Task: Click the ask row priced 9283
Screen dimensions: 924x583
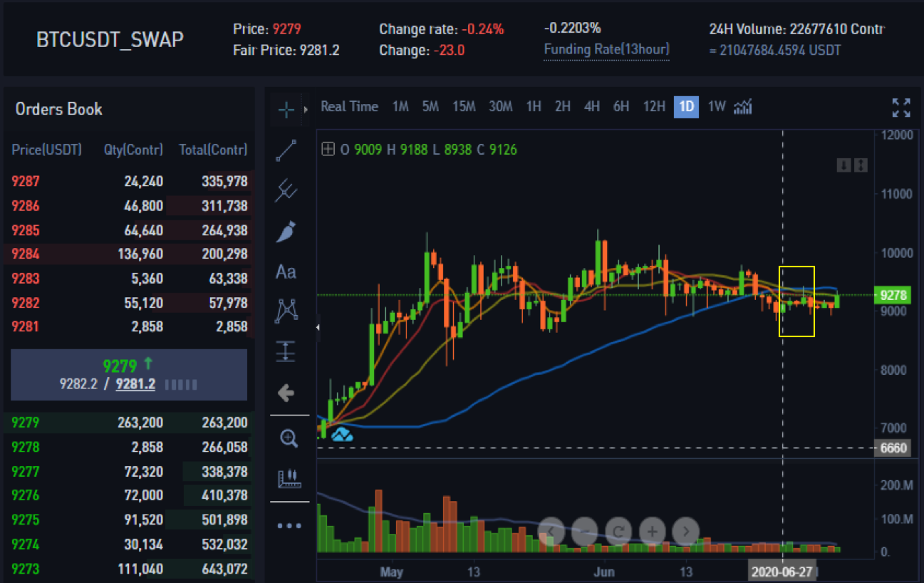Action: (129, 278)
